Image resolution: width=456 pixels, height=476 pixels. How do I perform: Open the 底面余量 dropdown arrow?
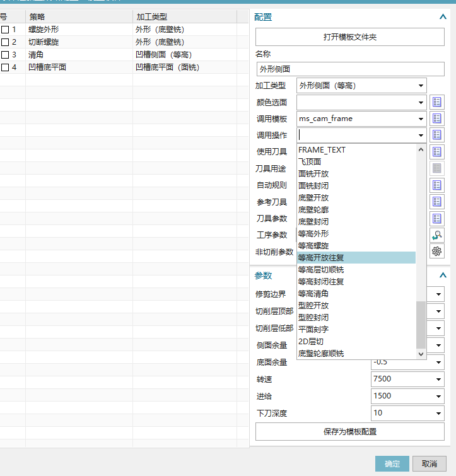438,362
